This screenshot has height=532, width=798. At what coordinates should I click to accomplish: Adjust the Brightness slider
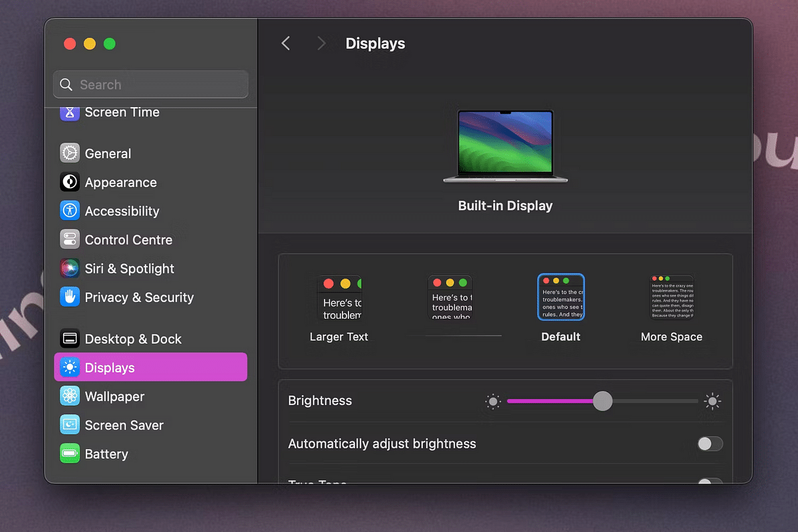point(602,401)
